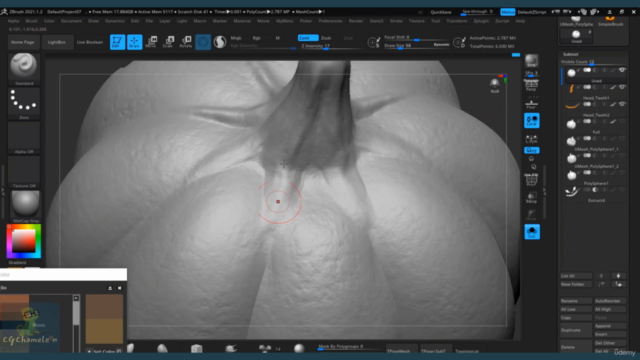
Task: Toggle eye visibility of Full subtool
Action: pos(622,122)
